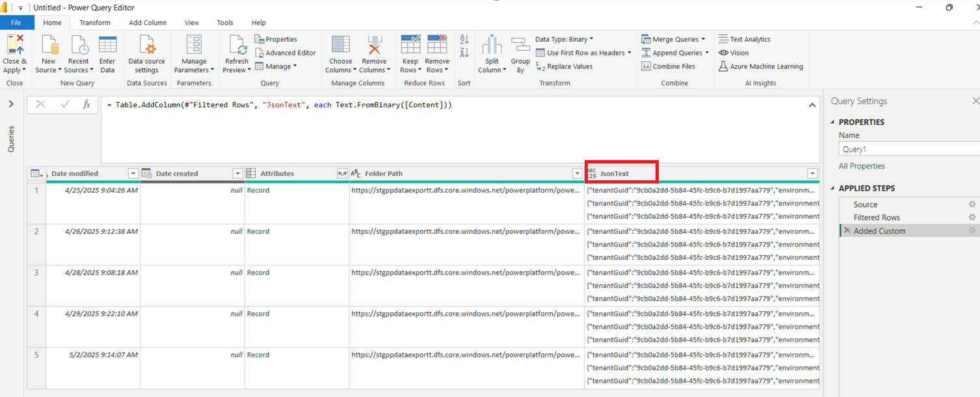Click the Close & Apply icon
Screen dimensions: 980x397
coord(15,46)
